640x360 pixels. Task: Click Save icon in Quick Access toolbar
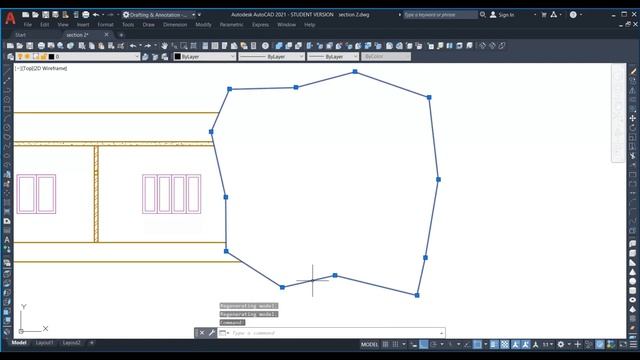pyautogui.click(x=45, y=15)
